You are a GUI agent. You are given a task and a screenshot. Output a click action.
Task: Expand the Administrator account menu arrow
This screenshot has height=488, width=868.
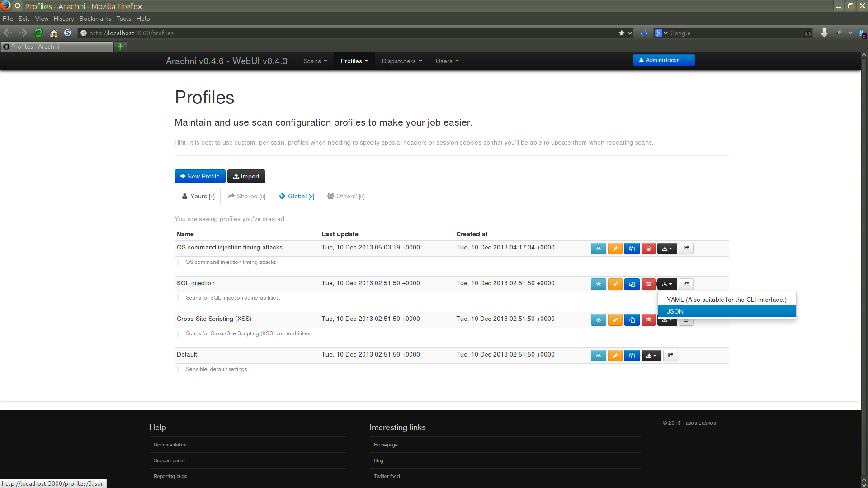click(x=689, y=60)
